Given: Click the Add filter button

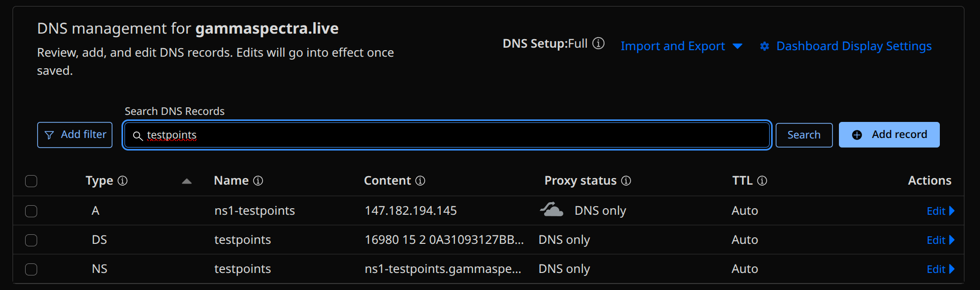Looking at the screenshot, I should (x=75, y=135).
